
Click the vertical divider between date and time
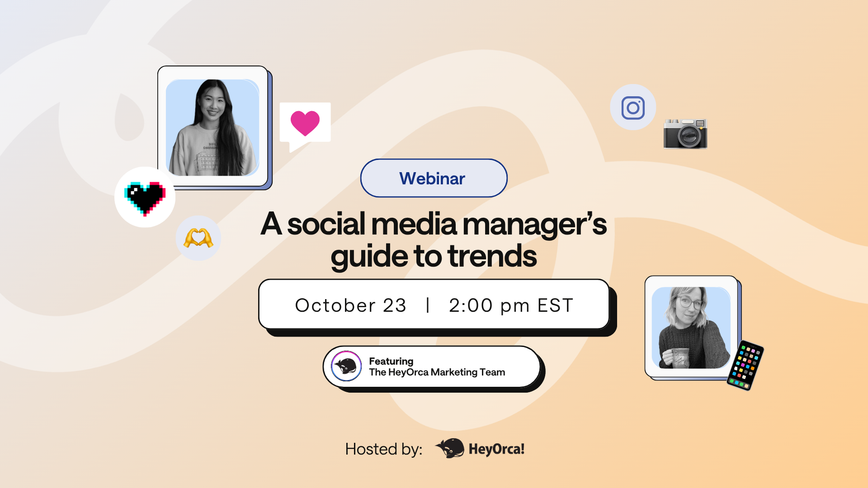point(428,305)
